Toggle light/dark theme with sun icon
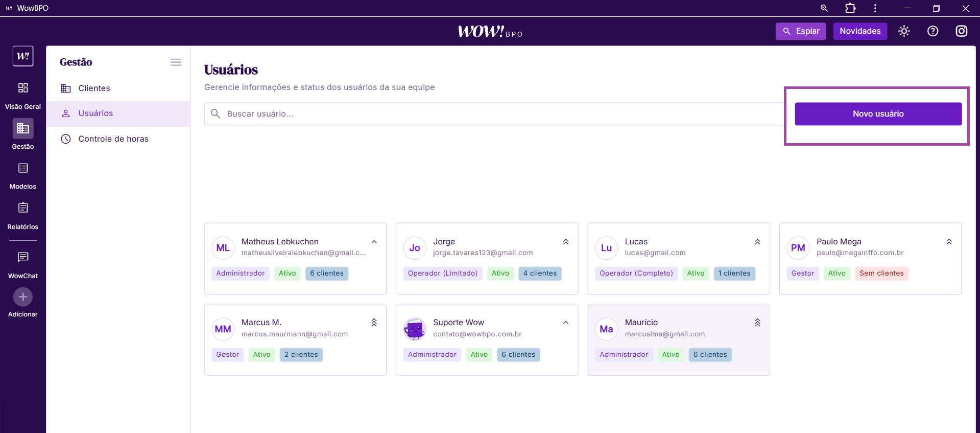980x433 pixels. (x=904, y=31)
